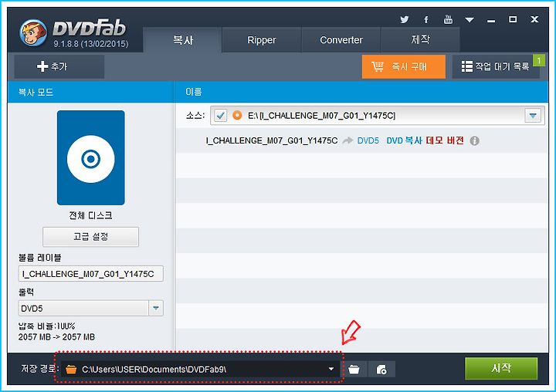Switch to the Ripper tab

click(262, 39)
